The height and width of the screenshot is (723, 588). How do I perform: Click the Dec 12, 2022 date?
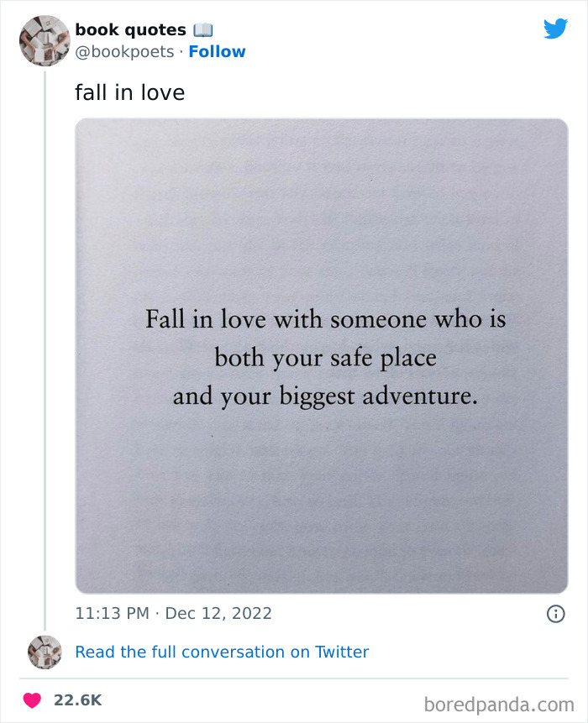pyautogui.click(x=218, y=613)
